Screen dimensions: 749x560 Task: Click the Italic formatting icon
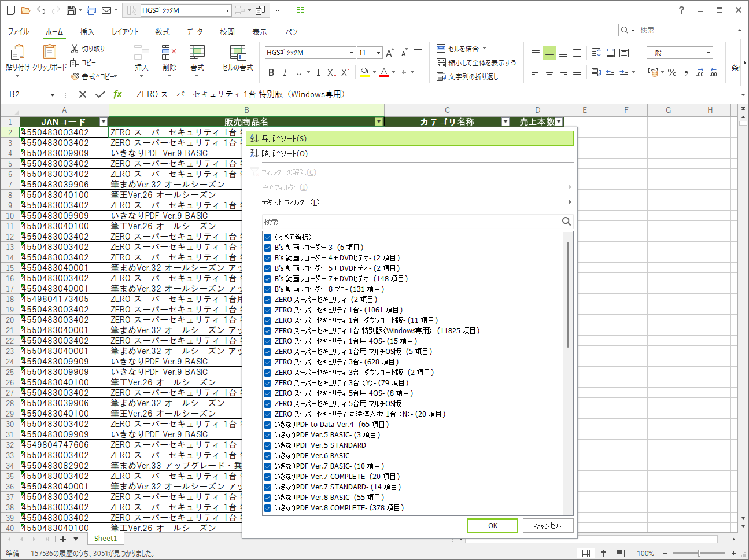[285, 72]
